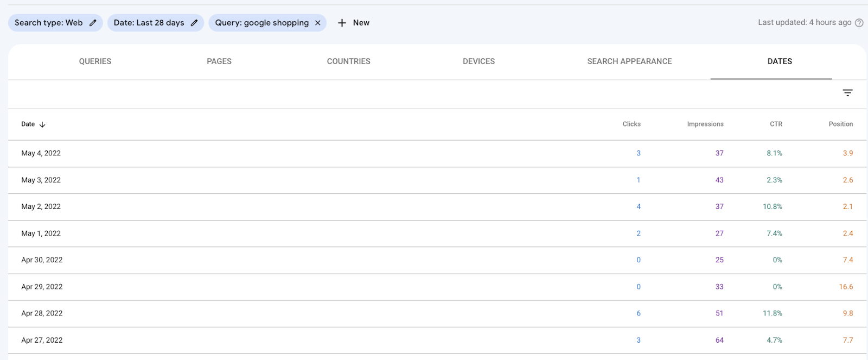Select the Apr 29, 2022 row
The height and width of the screenshot is (360, 868).
437,287
